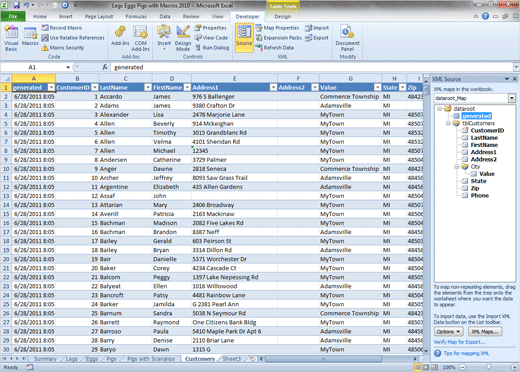This screenshot has width=520, height=372.
Task: Select the Phone XML element
Action: (x=480, y=195)
